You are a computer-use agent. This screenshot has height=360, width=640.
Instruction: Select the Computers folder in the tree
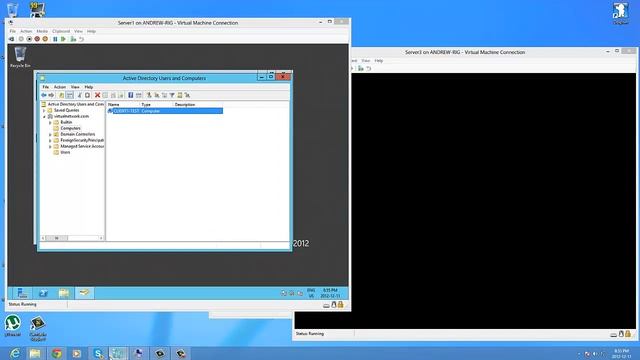point(70,128)
